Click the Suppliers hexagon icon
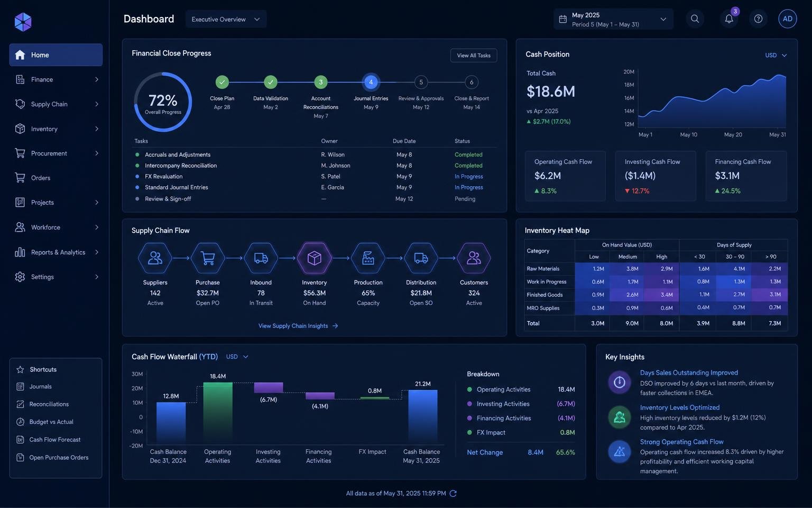812x508 pixels. pos(155,258)
